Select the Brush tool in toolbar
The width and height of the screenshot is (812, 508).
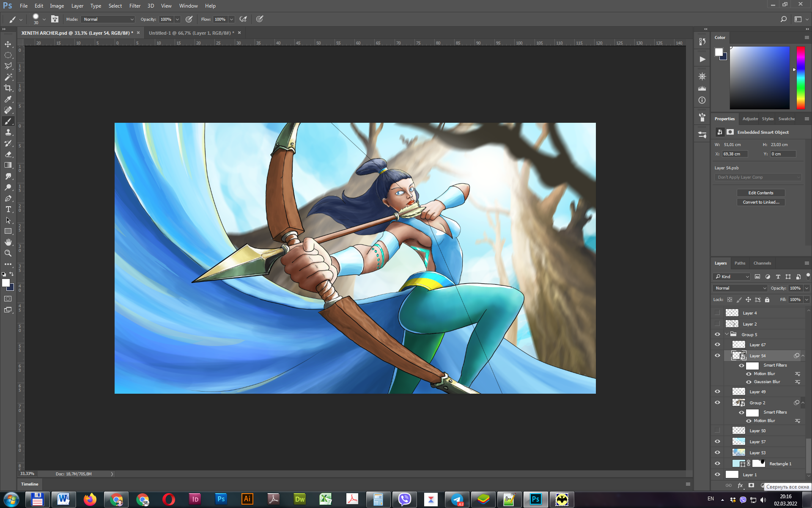pyautogui.click(x=8, y=121)
